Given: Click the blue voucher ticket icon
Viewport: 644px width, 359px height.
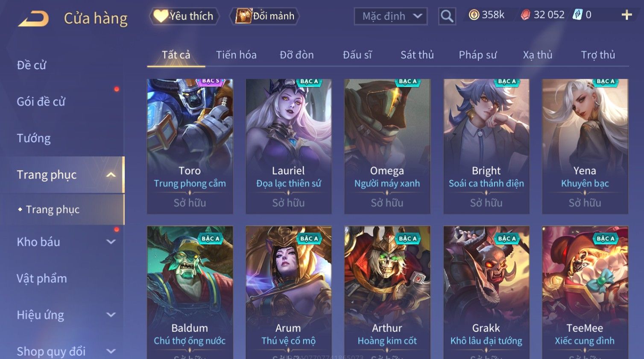Looking at the screenshot, I should (578, 15).
